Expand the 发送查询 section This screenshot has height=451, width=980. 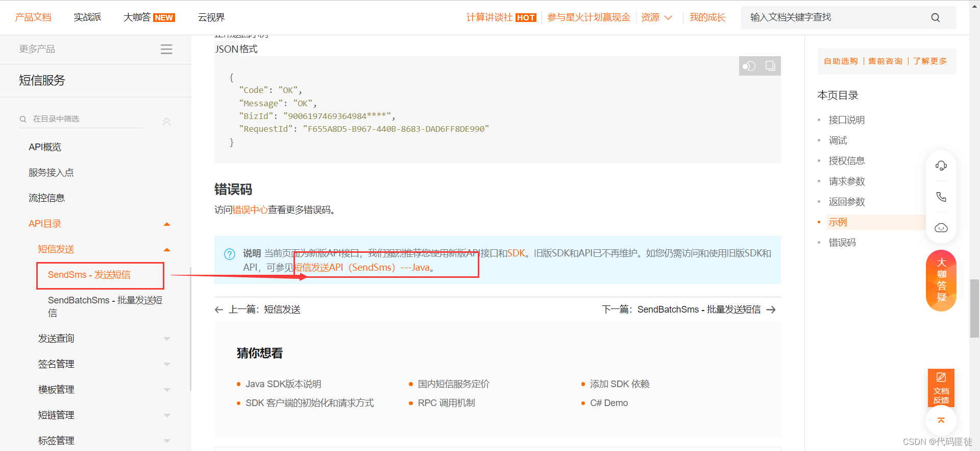point(166,339)
